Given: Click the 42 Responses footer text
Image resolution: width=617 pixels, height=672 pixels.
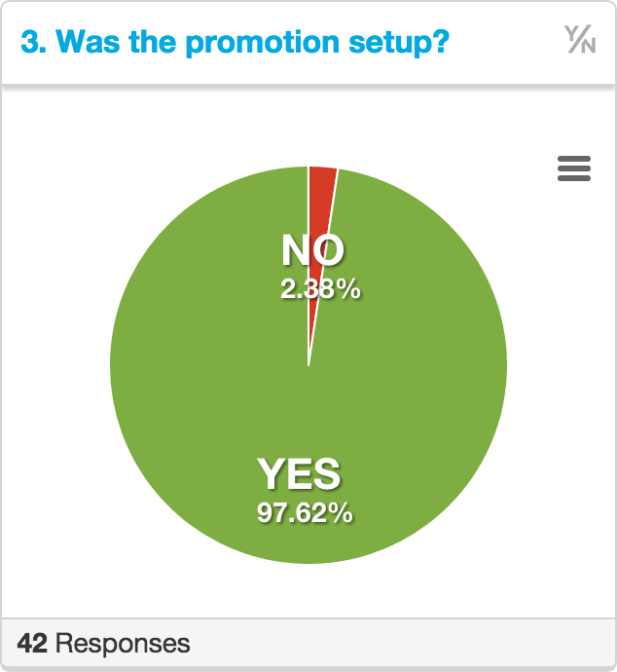Looking at the screenshot, I should click(x=103, y=644).
